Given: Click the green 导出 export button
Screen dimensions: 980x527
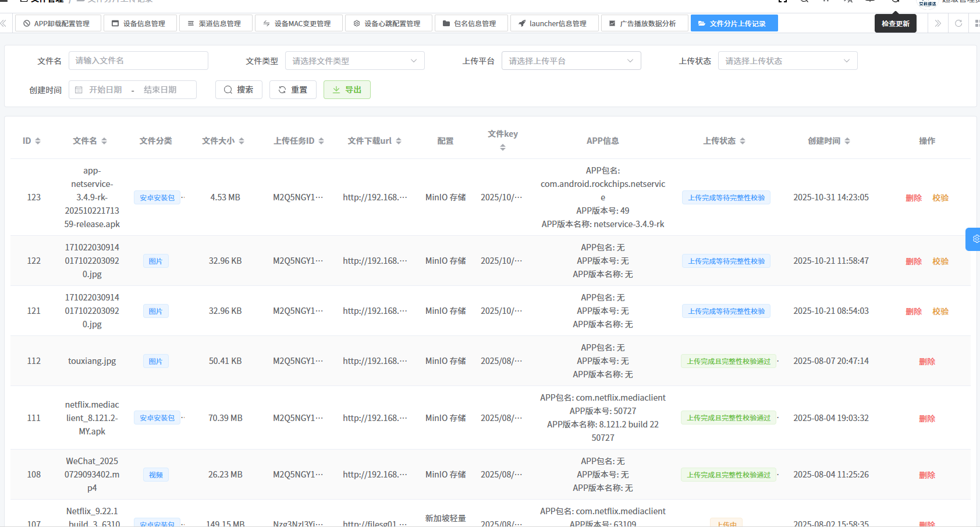Looking at the screenshot, I should point(347,90).
